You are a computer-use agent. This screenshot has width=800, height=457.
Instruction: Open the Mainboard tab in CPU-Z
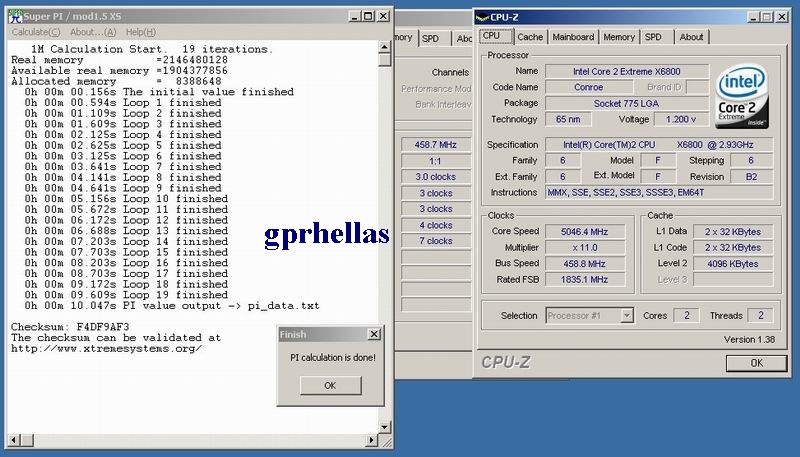(x=573, y=37)
